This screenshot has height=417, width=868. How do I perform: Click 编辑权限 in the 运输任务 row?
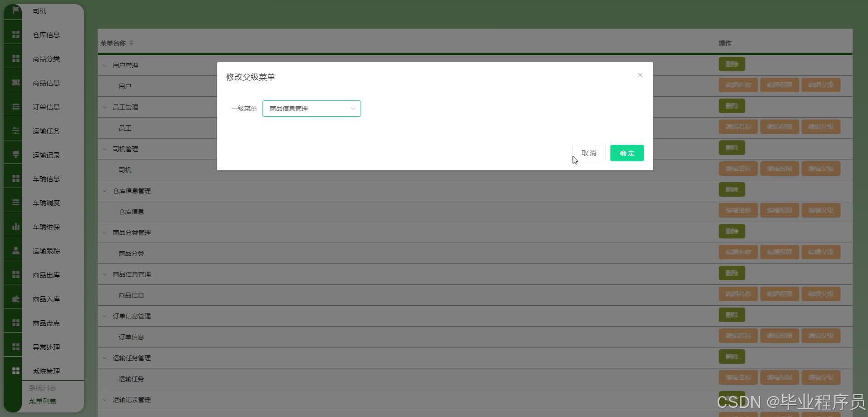[x=779, y=377]
